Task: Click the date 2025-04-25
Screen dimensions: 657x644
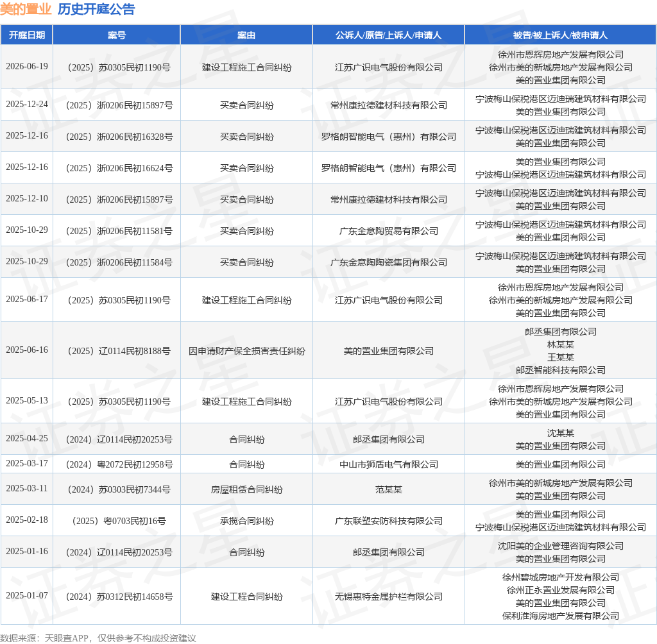Action: coord(27,438)
